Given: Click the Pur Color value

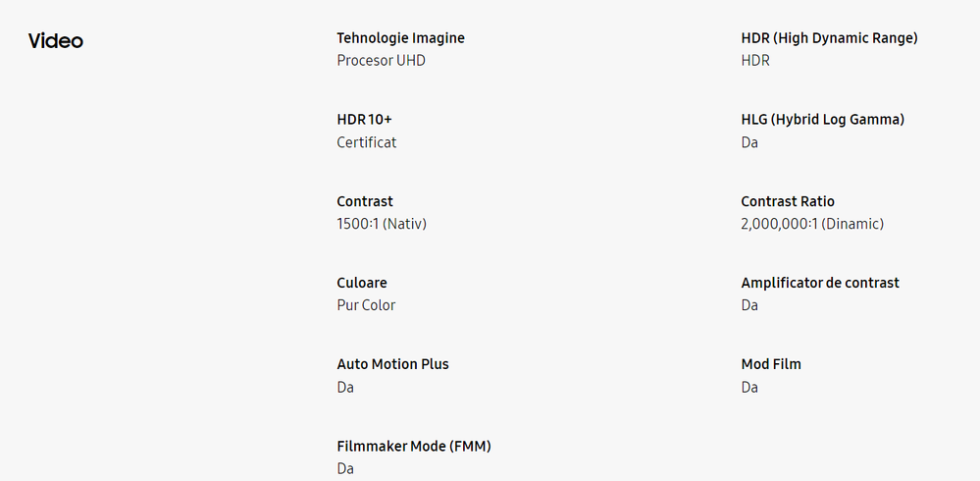Looking at the screenshot, I should [x=366, y=305].
